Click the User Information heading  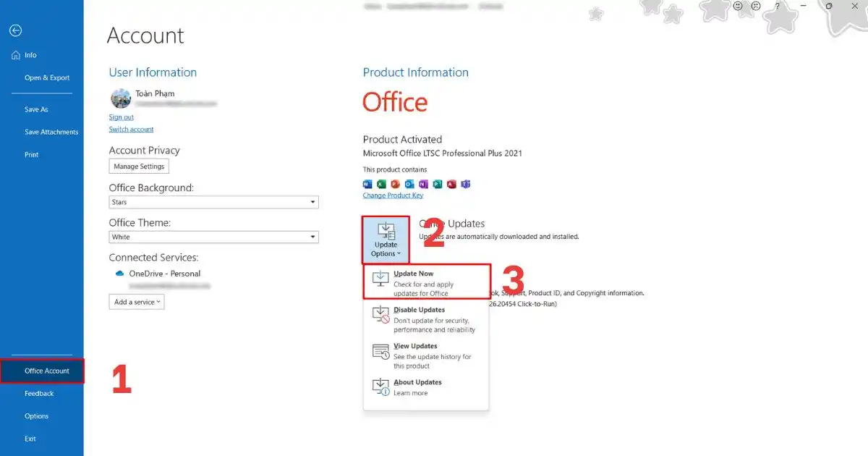(153, 72)
